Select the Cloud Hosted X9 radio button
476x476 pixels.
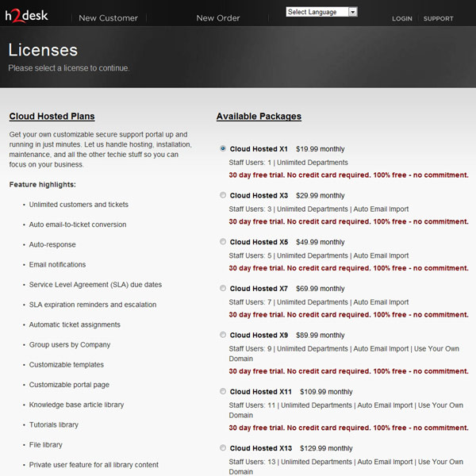tap(223, 335)
